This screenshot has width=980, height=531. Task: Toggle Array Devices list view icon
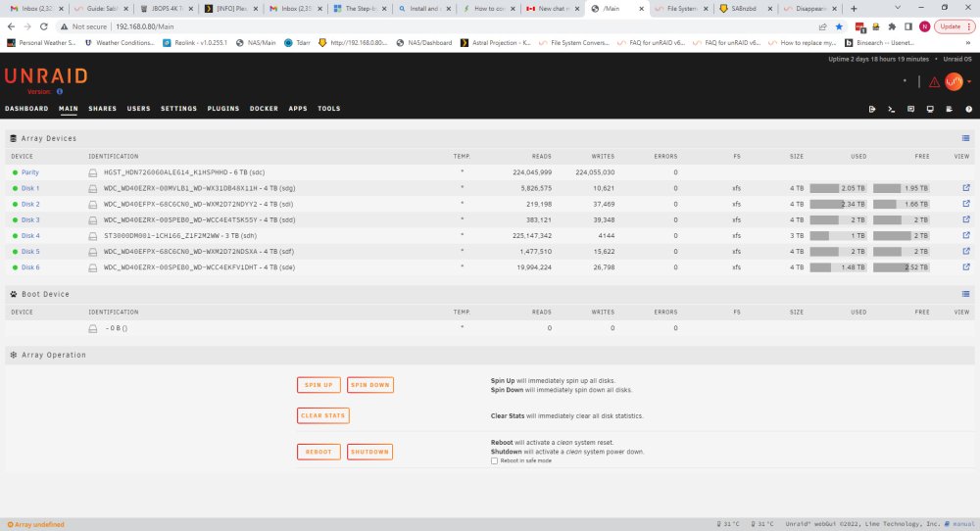[965, 138]
